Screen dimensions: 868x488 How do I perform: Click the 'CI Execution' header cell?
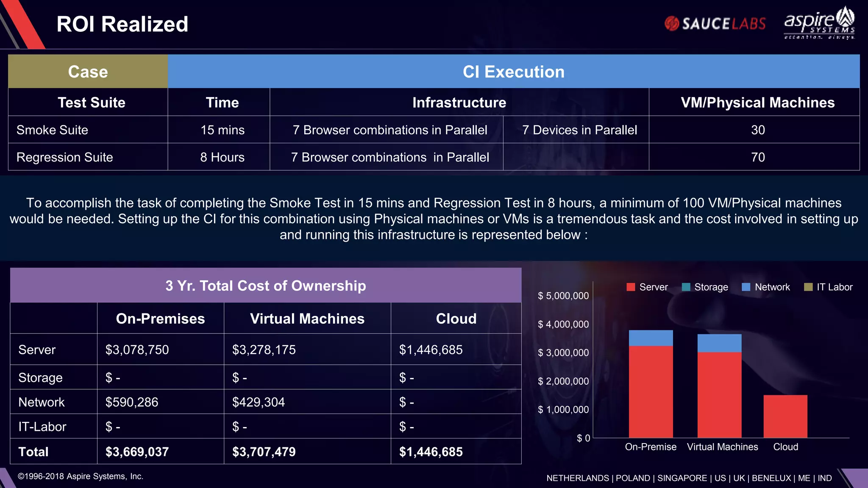pos(514,71)
